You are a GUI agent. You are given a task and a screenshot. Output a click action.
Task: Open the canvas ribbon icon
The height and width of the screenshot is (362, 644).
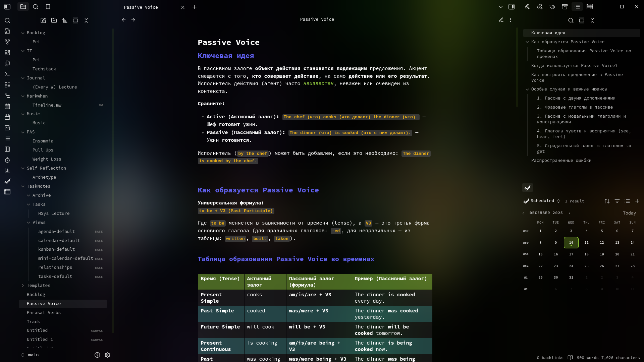(x=7, y=53)
